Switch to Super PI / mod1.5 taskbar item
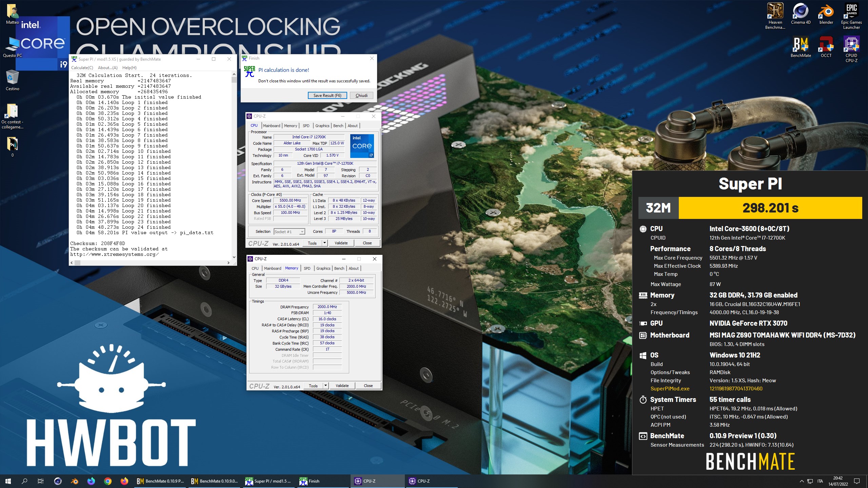Image resolution: width=868 pixels, height=488 pixels. pyautogui.click(x=269, y=481)
